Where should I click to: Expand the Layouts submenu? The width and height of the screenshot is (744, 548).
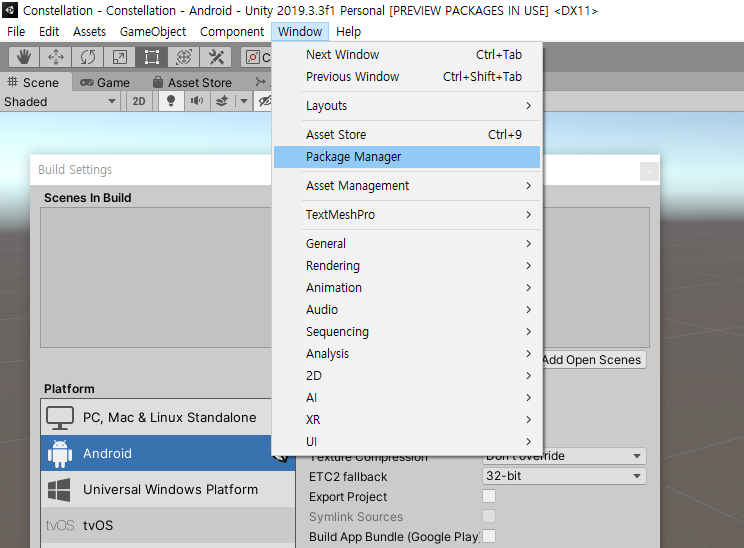click(407, 105)
